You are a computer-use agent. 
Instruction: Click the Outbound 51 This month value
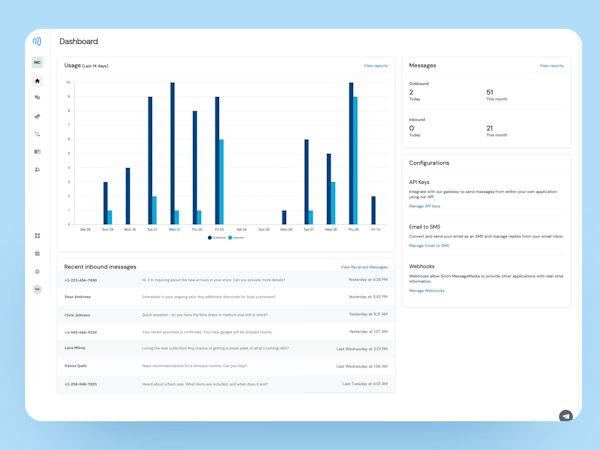[x=490, y=92]
